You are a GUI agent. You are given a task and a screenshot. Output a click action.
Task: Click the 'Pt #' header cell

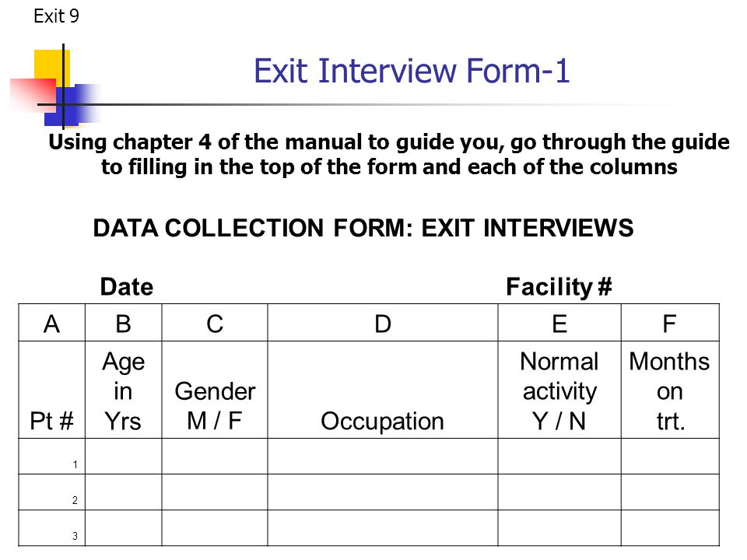52,390
